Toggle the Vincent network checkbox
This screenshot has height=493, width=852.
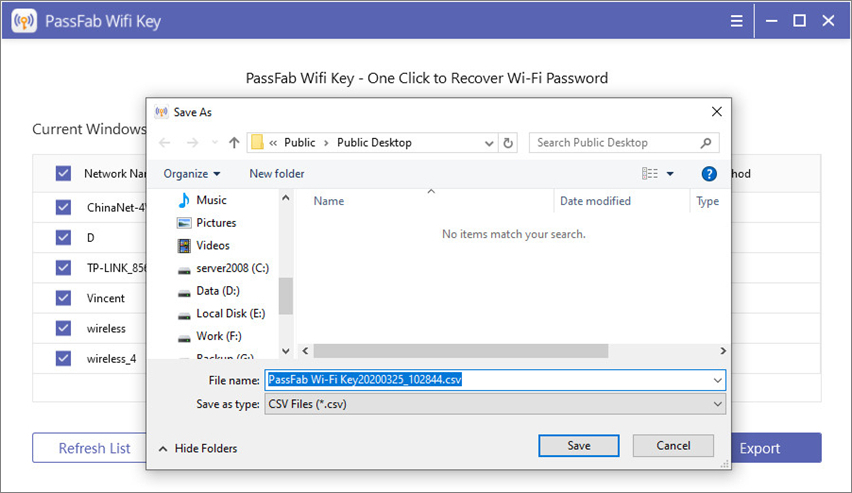pyautogui.click(x=64, y=298)
